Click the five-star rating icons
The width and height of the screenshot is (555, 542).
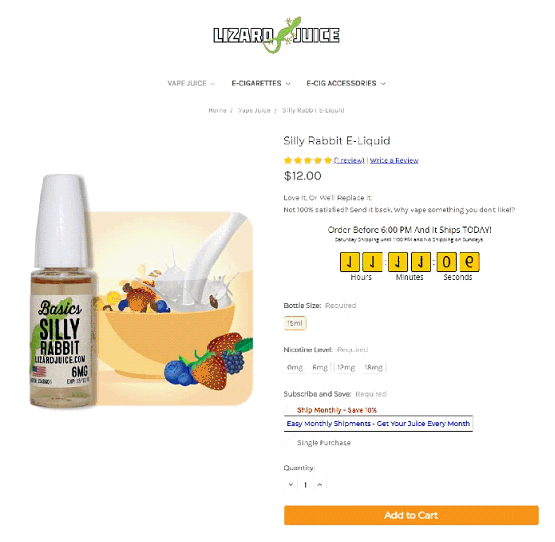coord(308,160)
